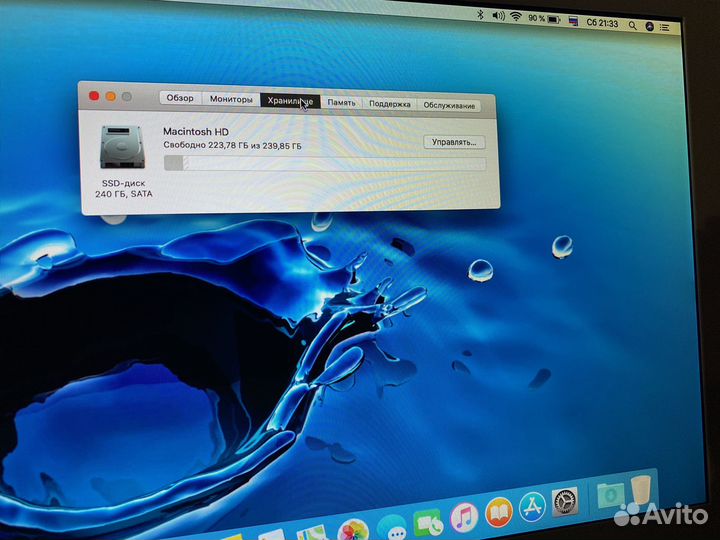The height and width of the screenshot is (540, 720).
Task: Open Bluetooth menu in menu bar
Action: 480,15
